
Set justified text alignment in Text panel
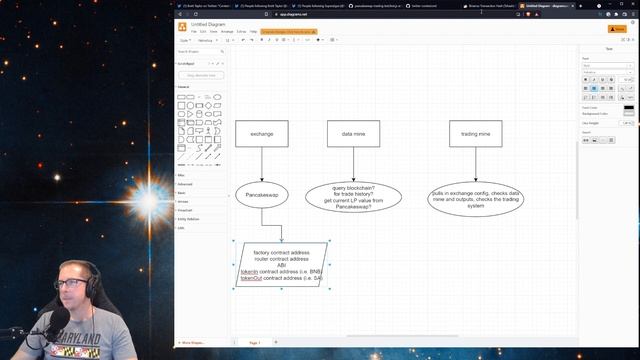(x=611, y=88)
